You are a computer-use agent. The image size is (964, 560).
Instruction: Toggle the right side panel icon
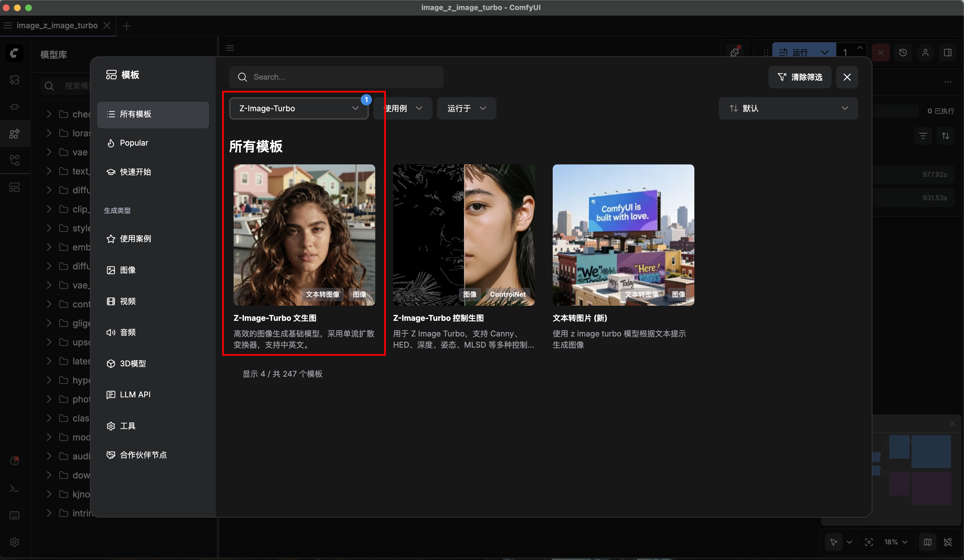coord(948,53)
